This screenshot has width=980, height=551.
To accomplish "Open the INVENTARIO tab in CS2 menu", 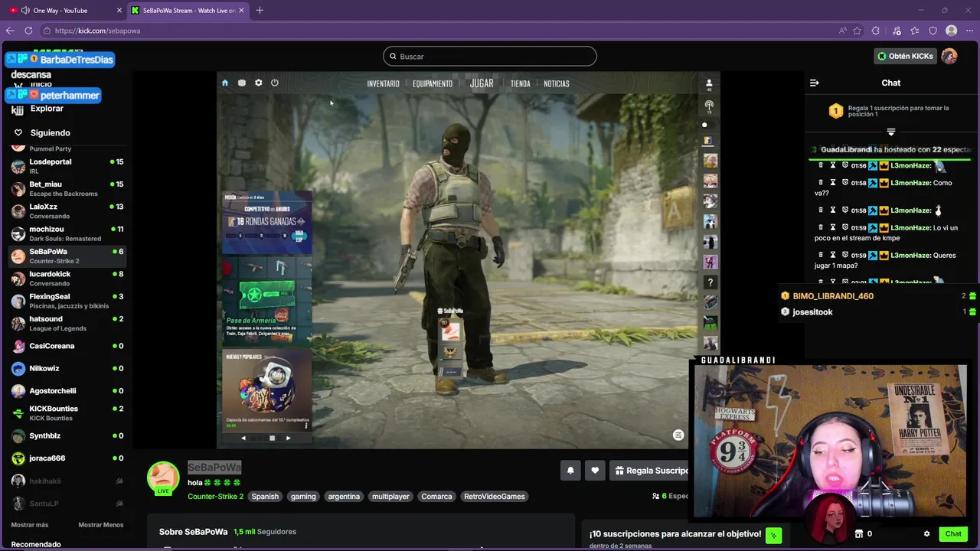I will [383, 83].
